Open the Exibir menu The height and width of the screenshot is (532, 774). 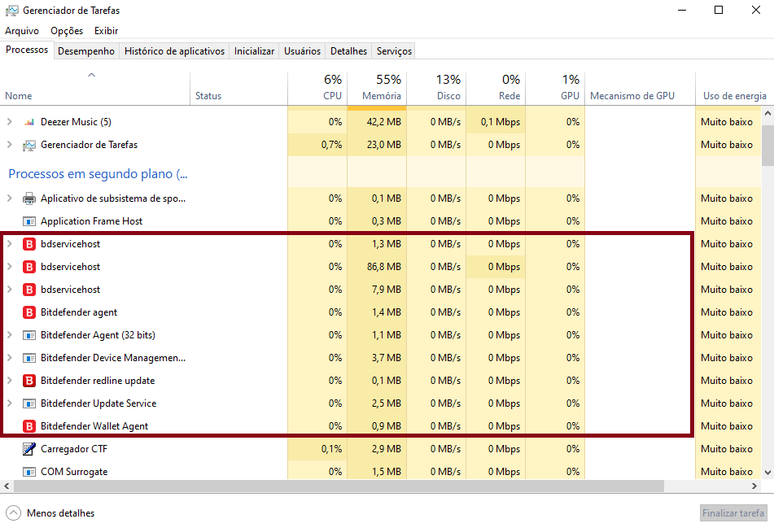(x=106, y=31)
